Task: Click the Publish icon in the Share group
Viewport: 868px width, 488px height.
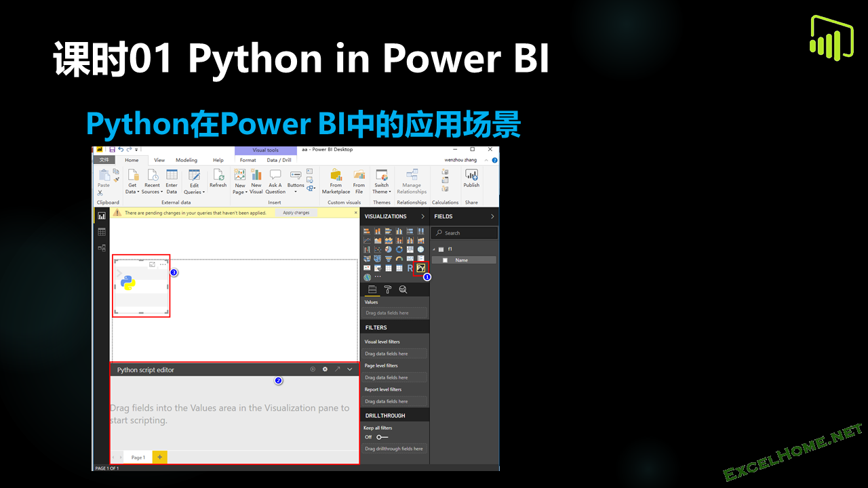Action: pyautogui.click(x=471, y=180)
